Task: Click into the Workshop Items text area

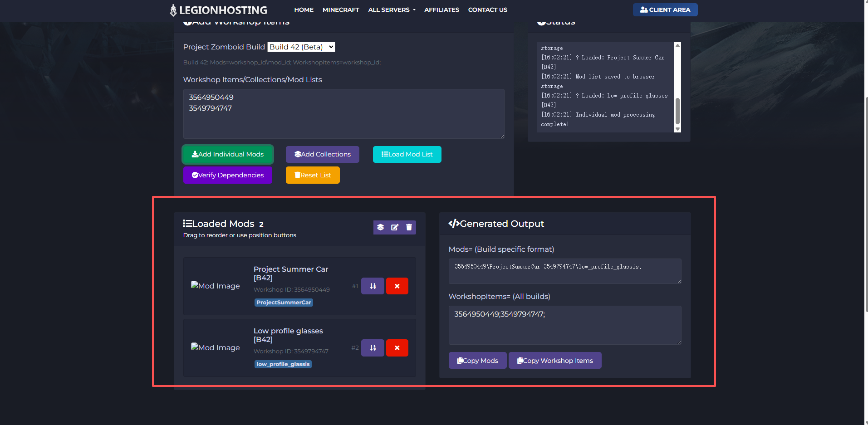Action: [x=343, y=114]
